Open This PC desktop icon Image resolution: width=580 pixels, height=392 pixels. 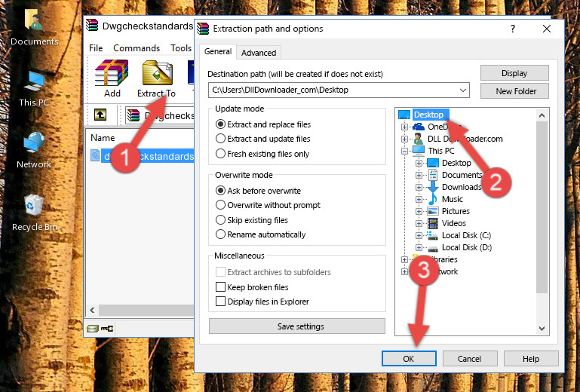point(34,89)
